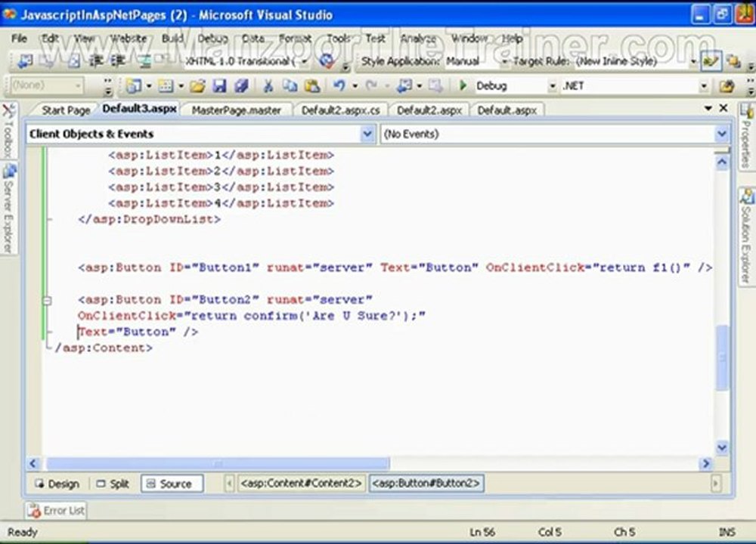756x544 pixels.
Task: Click the Save floppy disk icon
Action: coord(219,86)
